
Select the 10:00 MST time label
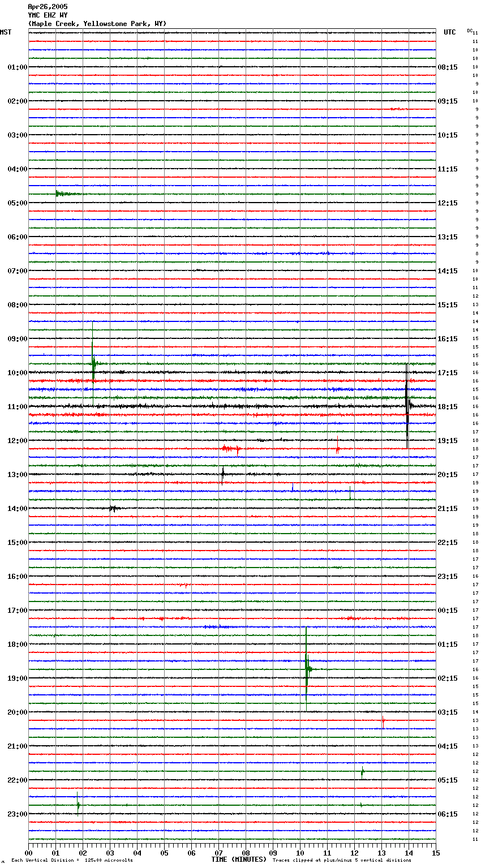pos(18,373)
